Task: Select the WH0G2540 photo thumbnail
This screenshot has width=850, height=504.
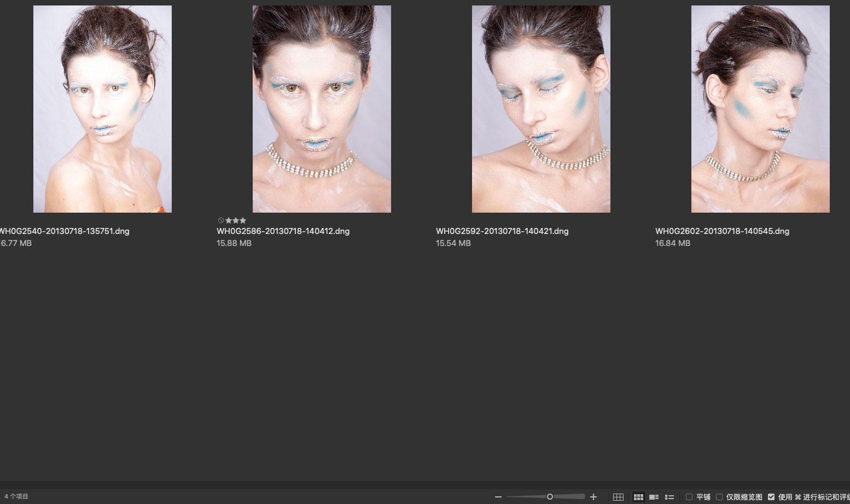Action: pyautogui.click(x=102, y=109)
